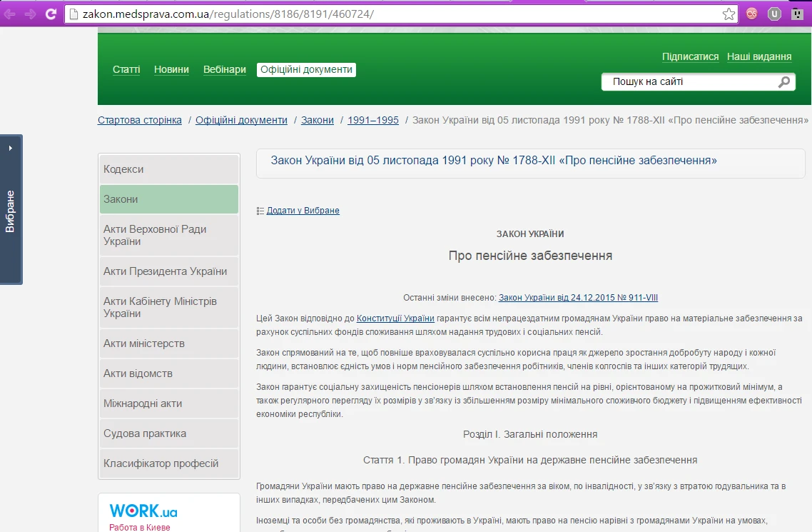Click the search magnifier icon
This screenshot has width=812, height=532.
(783, 82)
